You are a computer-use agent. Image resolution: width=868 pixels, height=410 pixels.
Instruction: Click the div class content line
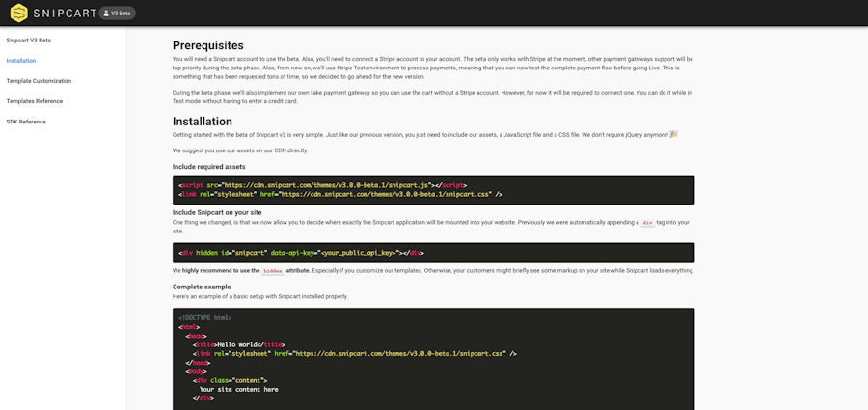point(230,380)
